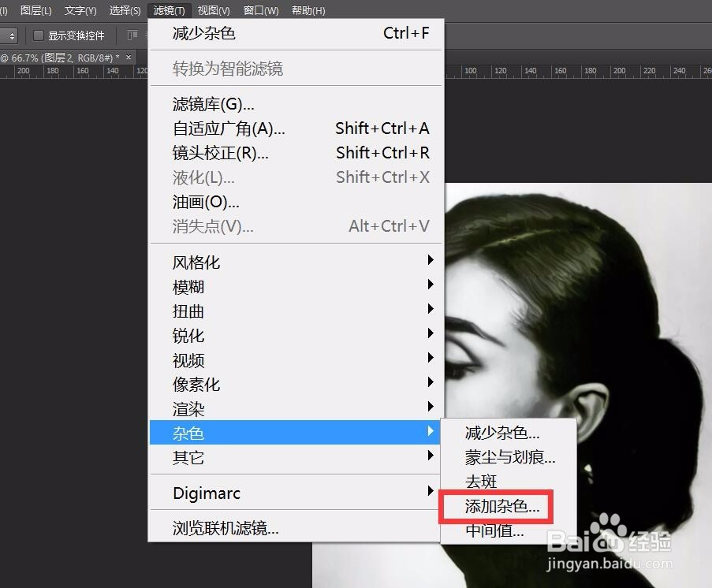This screenshot has width=712, height=588.
Task: Expand the 风格化 submenu
Action: 296,262
